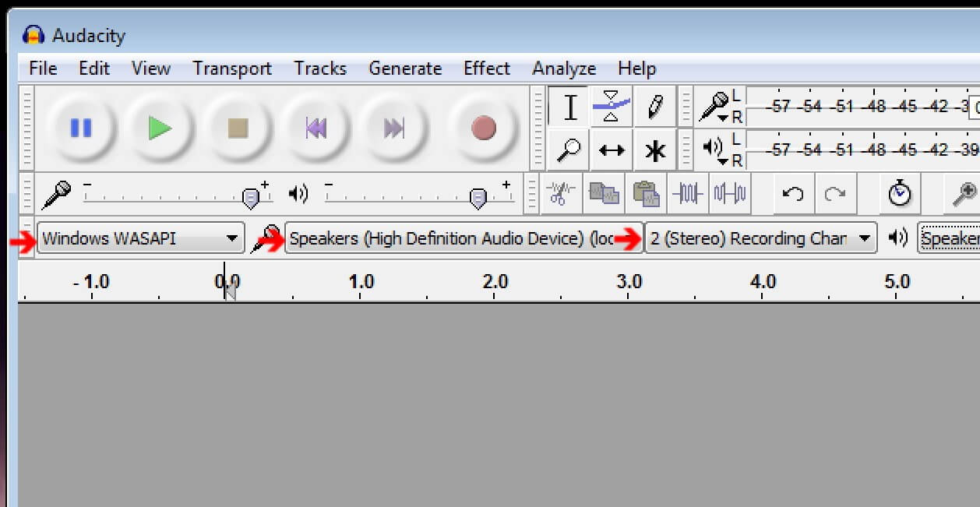The width and height of the screenshot is (980, 507).
Task: Open the File menu
Action: [x=43, y=69]
